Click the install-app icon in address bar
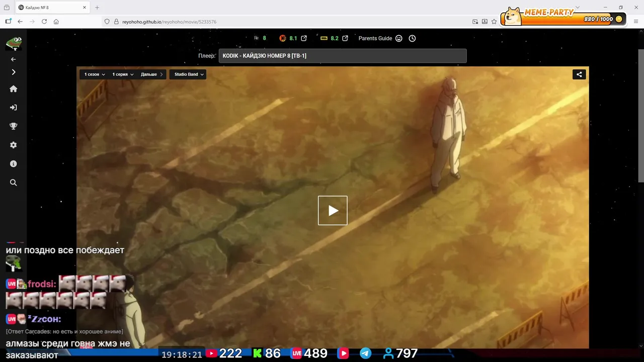The width and height of the screenshot is (644, 362). tap(485, 22)
